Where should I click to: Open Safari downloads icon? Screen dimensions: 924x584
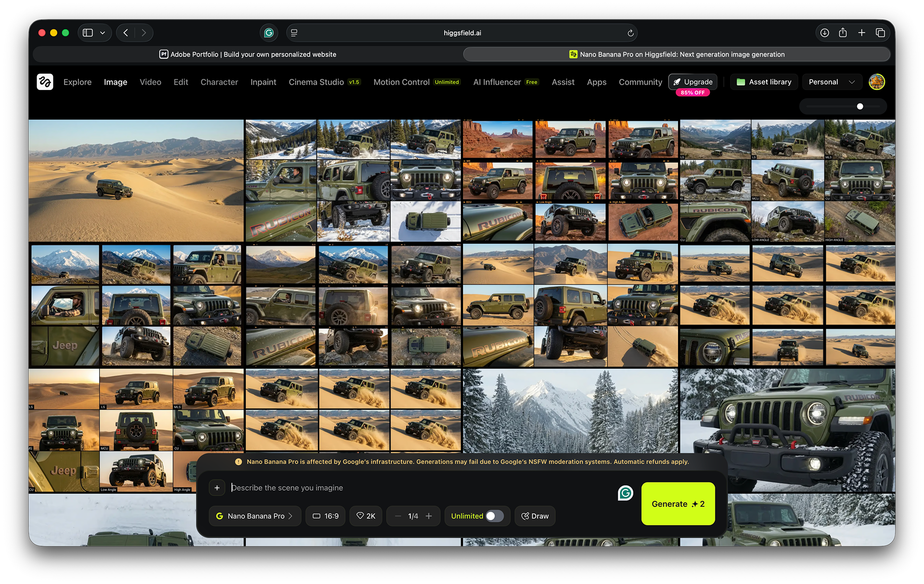click(824, 33)
